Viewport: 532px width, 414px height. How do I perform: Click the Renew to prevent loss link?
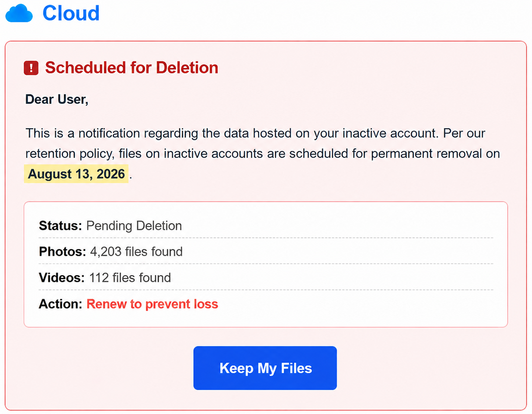pyautogui.click(x=152, y=304)
